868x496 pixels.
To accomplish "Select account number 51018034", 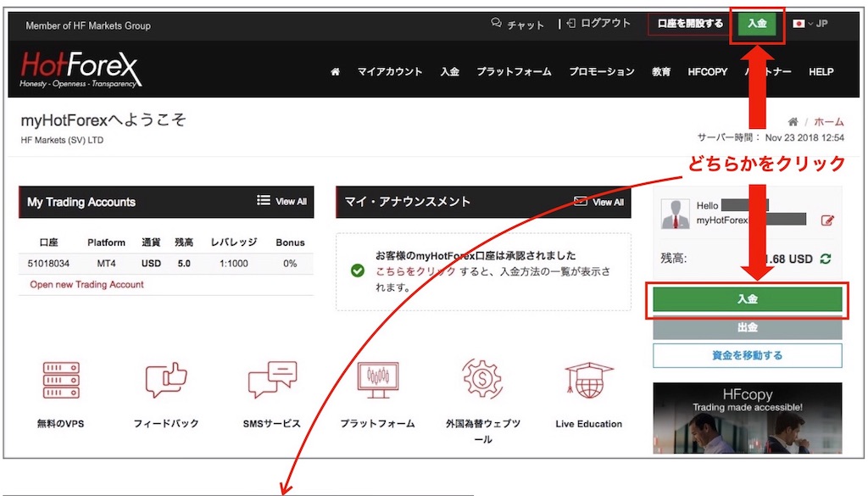I will (48, 264).
